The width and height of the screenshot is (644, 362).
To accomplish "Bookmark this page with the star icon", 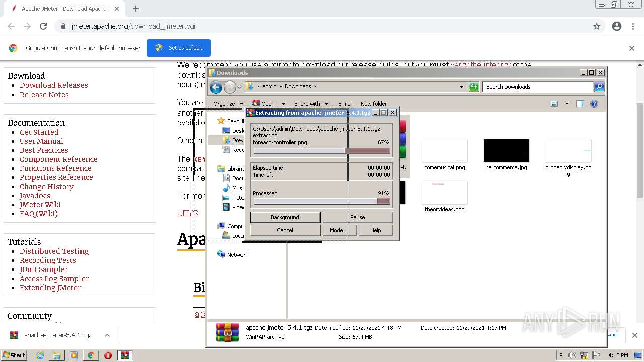I will (597, 26).
